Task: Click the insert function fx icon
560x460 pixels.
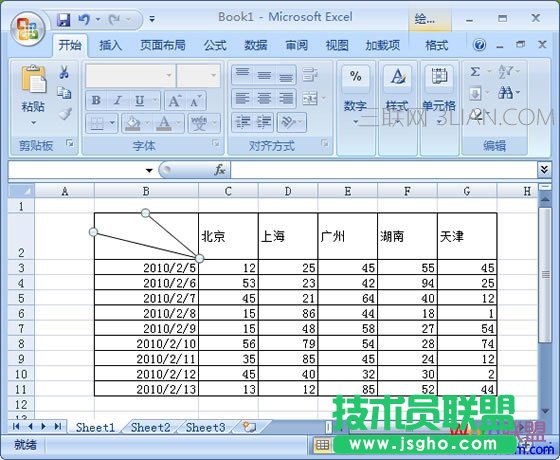Action: pos(219,170)
